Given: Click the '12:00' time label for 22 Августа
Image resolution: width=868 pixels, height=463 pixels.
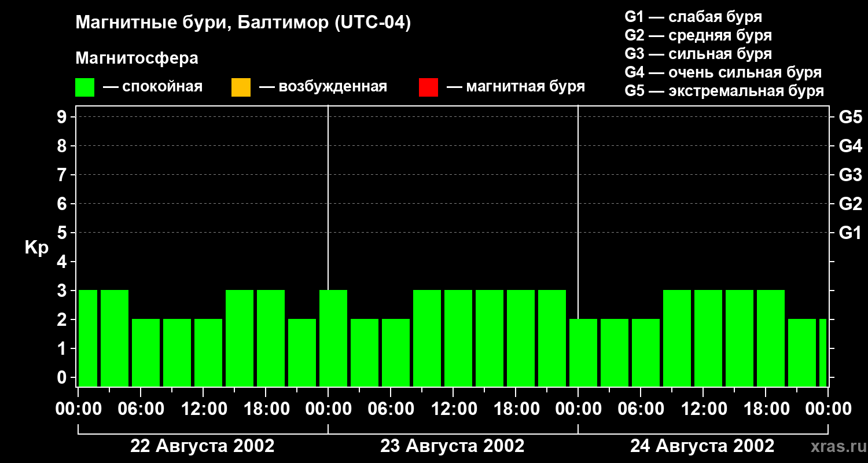Looking at the screenshot, I should [x=203, y=409].
